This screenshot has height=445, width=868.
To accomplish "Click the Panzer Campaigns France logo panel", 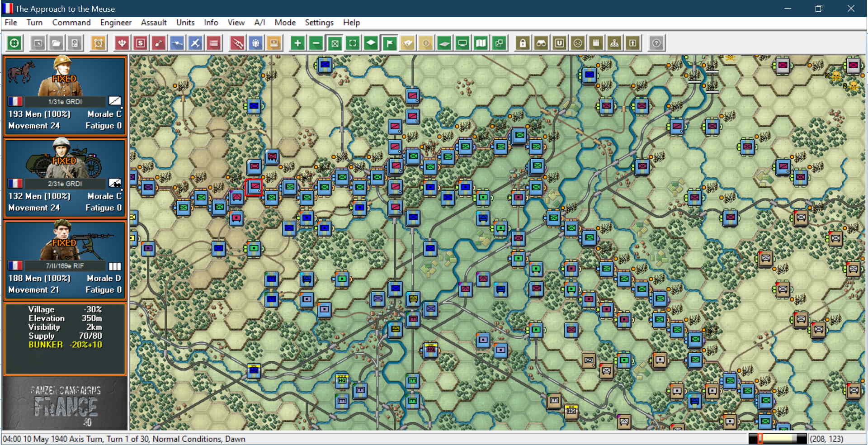I will (65, 404).
